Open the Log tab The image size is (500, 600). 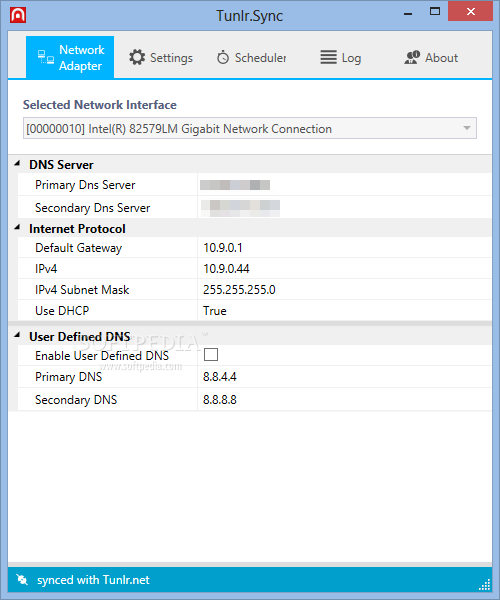340,57
